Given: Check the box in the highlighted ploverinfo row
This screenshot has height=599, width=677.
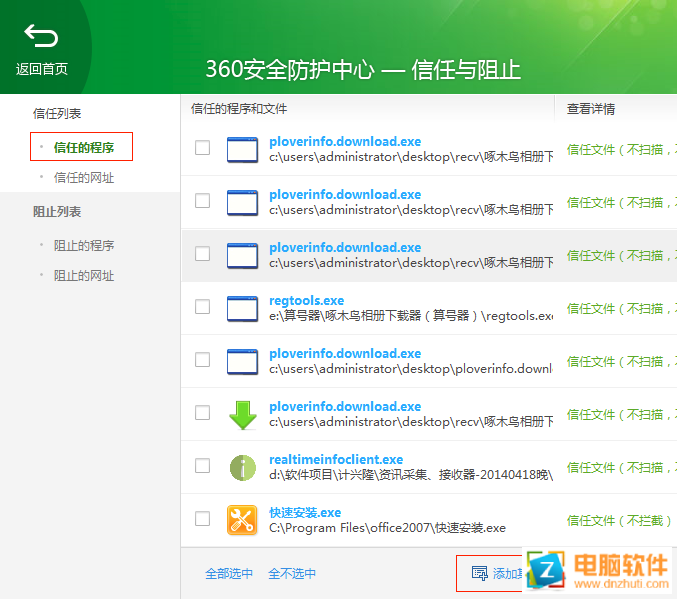Looking at the screenshot, I should point(202,254).
